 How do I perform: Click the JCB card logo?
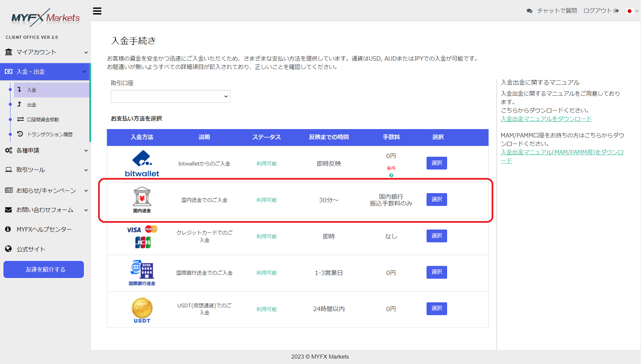[x=143, y=242]
